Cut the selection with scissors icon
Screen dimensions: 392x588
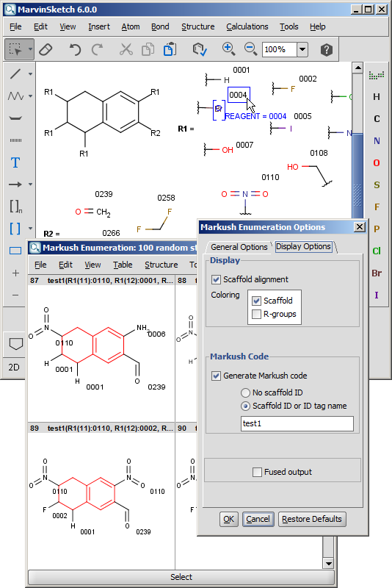[126, 49]
